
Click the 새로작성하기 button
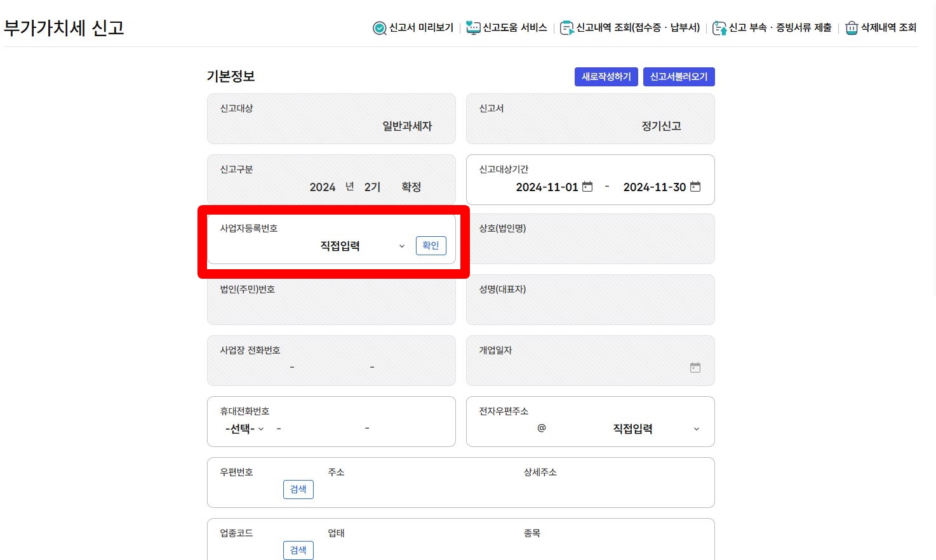pos(606,76)
